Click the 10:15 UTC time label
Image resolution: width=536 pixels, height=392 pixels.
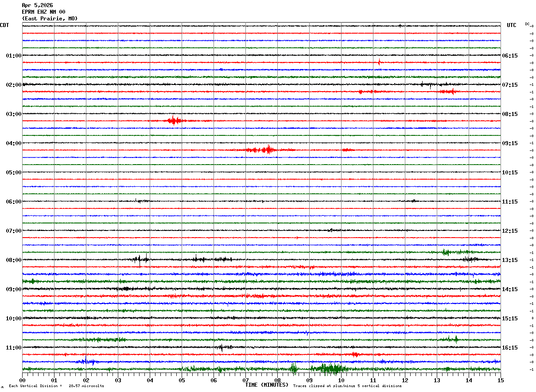click(509, 173)
